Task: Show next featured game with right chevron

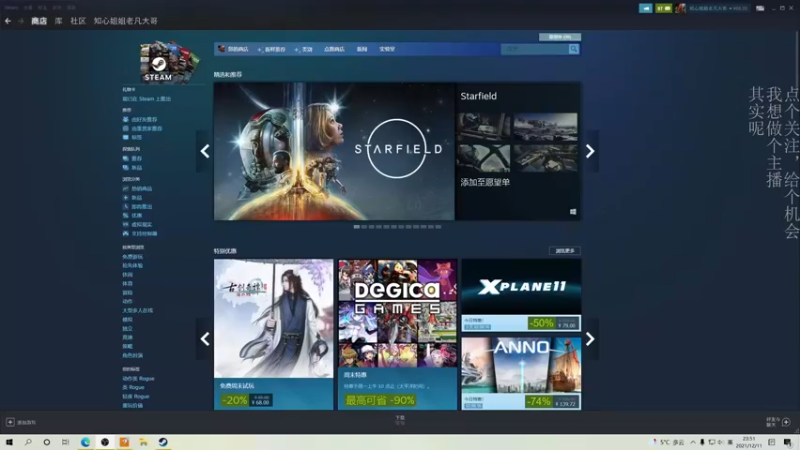Action: pyautogui.click(x=590, y=151)
